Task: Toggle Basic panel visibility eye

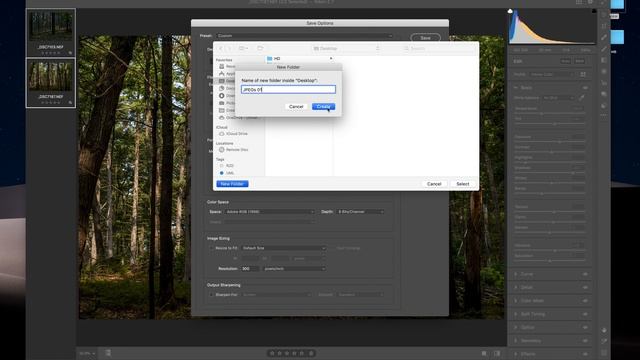Action: point(585,88)
